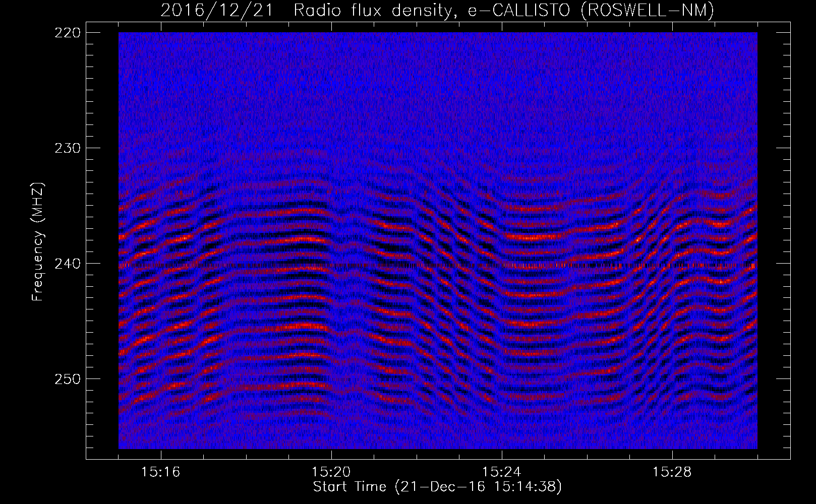Image resolution: width=816 pixels, height=504 pixels.
Task: Click the 15:28 time tick label
Action: click(x=672, y=472)
